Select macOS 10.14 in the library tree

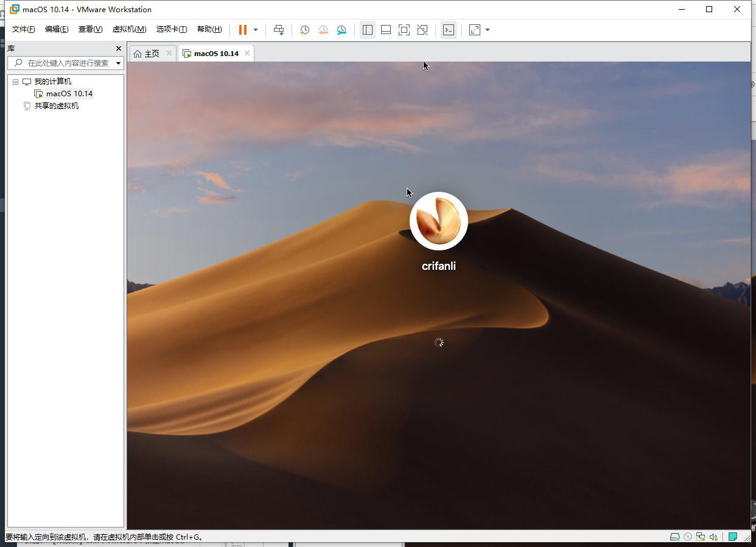69,94
